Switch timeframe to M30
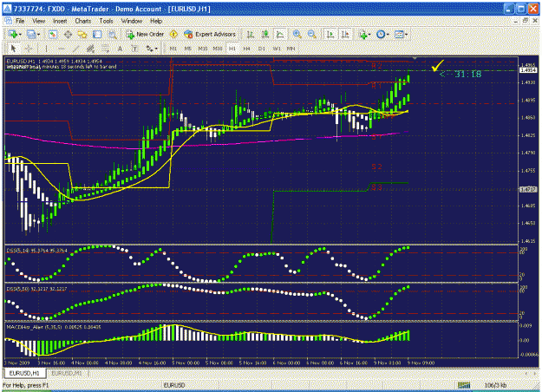 pyautogui.click(x=218, y=49)
